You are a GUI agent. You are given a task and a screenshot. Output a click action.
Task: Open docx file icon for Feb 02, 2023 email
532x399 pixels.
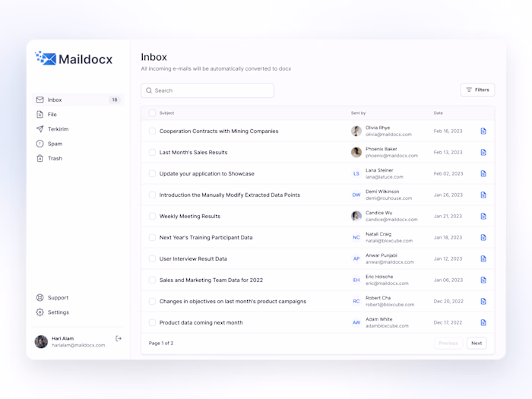tap(483, 174)
